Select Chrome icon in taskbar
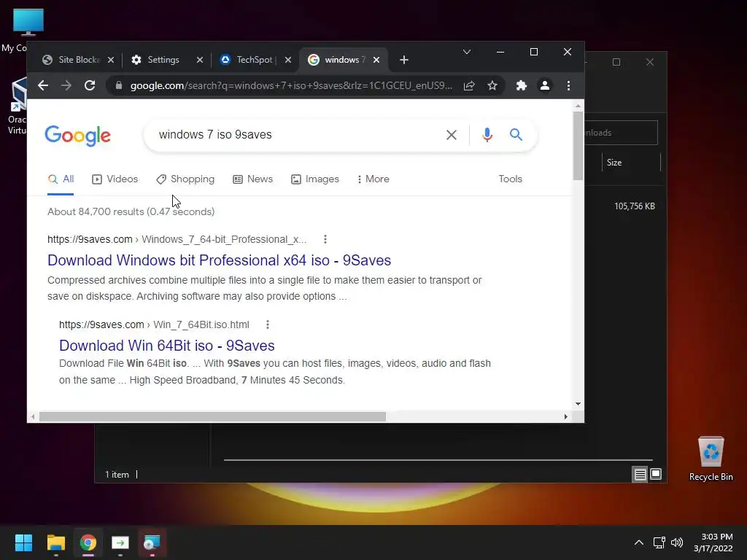This screenshot has height=560, width=747. click(x=88, y=542)
